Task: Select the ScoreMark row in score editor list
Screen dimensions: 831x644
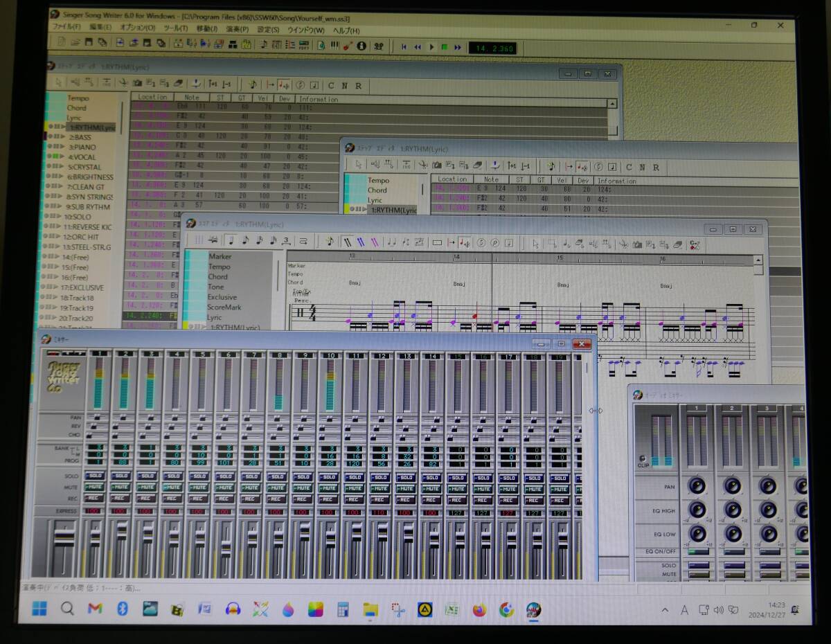Action: coord(224,307)
